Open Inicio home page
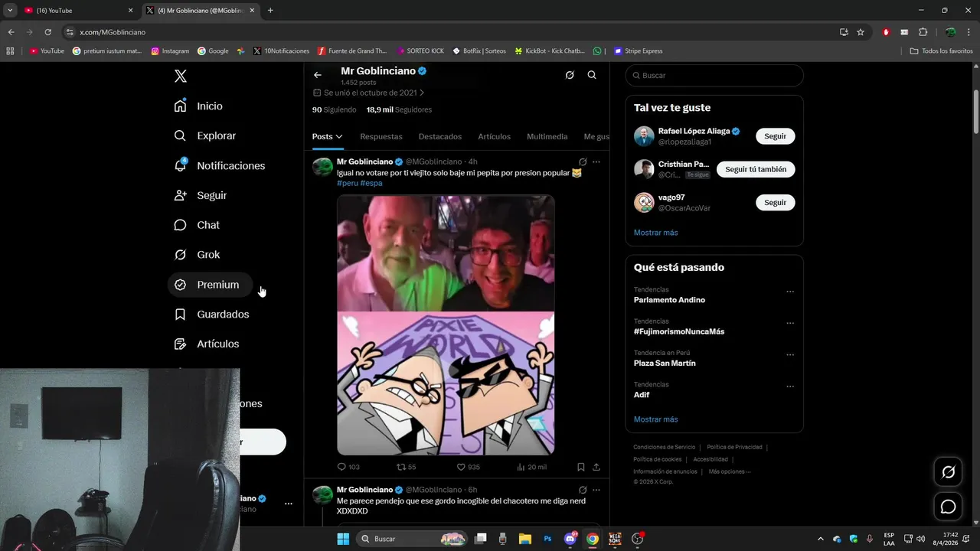Screen dimensions: 980x551 click(x=199, y=106)
